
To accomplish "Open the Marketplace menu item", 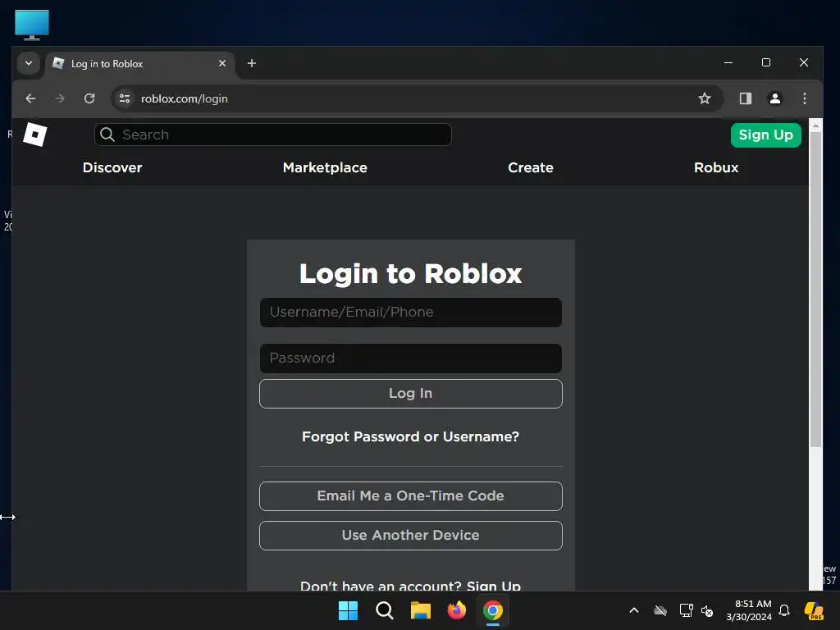I will (325, 167).
